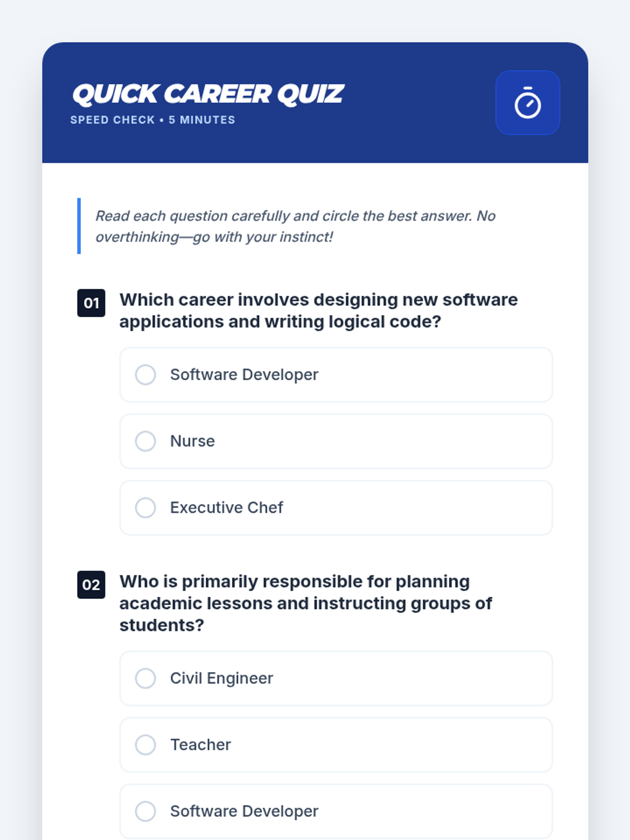
Task: Click the Nurse answer option card
Action: point(336,442)
